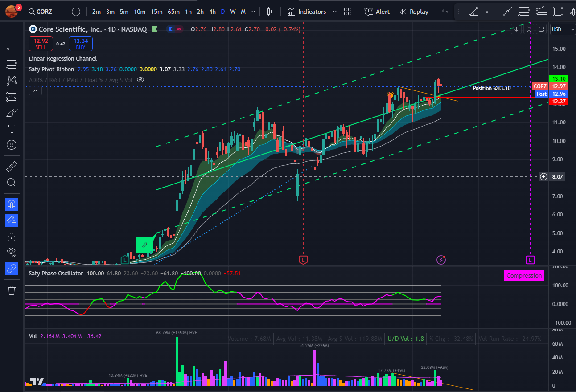Toggle hiding all drawings with eye icon
576x392 pixels.
(x=11, y=253)
